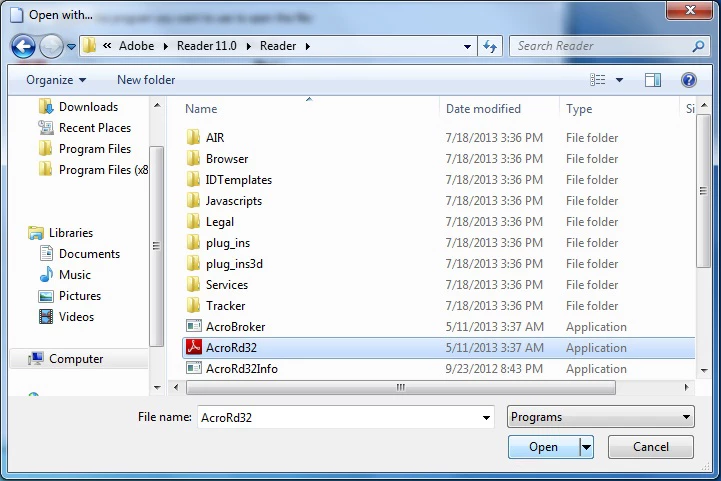Click AcroBroker's date 5/11/2013 3:37 AM
The image size is (721, 481).
494,326
